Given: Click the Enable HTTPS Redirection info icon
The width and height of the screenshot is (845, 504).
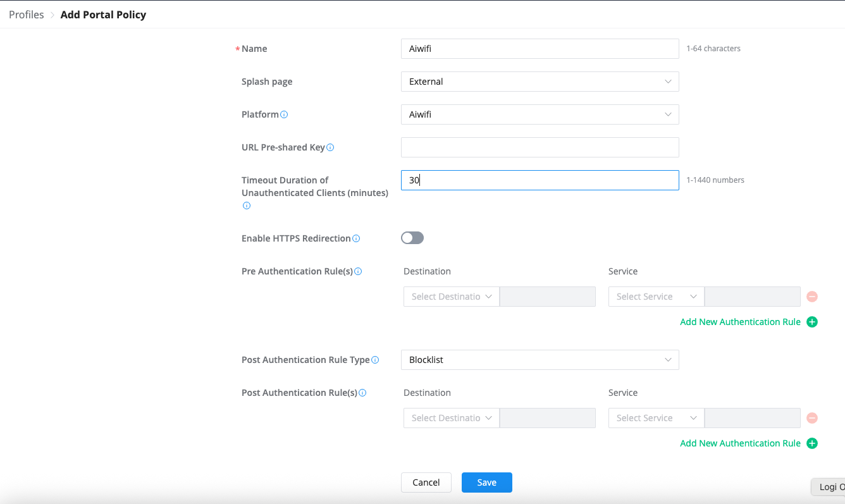Looking at the screenshot, I should click(356, 238).
